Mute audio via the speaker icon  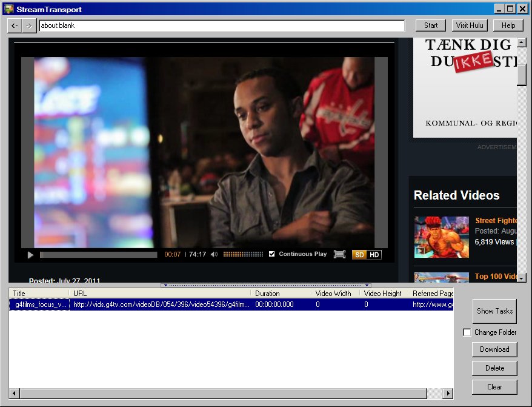[x=214, y=254]
